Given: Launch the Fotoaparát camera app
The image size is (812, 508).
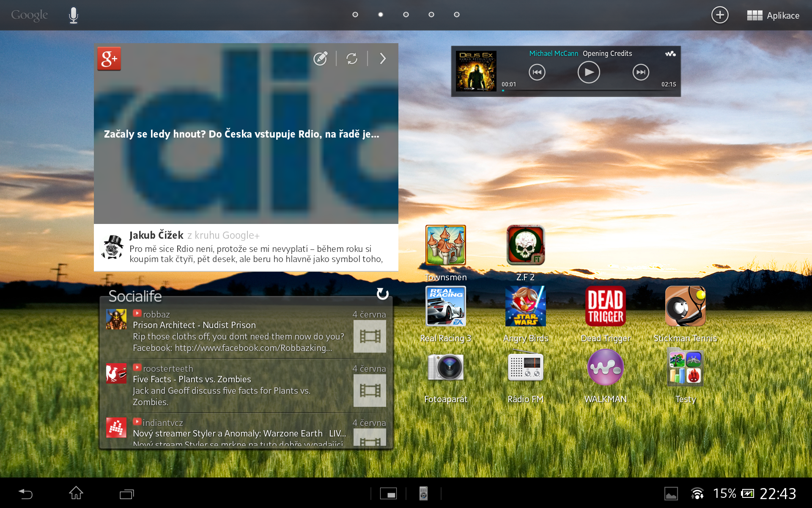Looking at the screenshot, I should click(x=445, y=367).
